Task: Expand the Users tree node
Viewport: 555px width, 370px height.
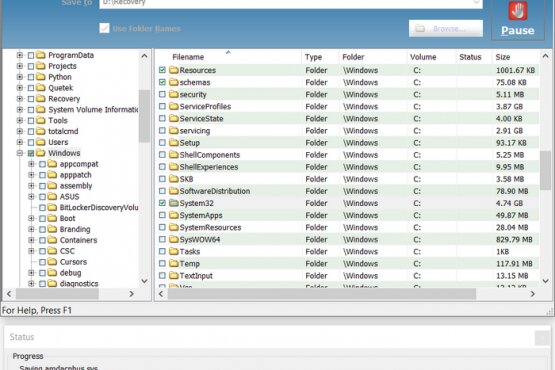Action: tap(20, 142)
